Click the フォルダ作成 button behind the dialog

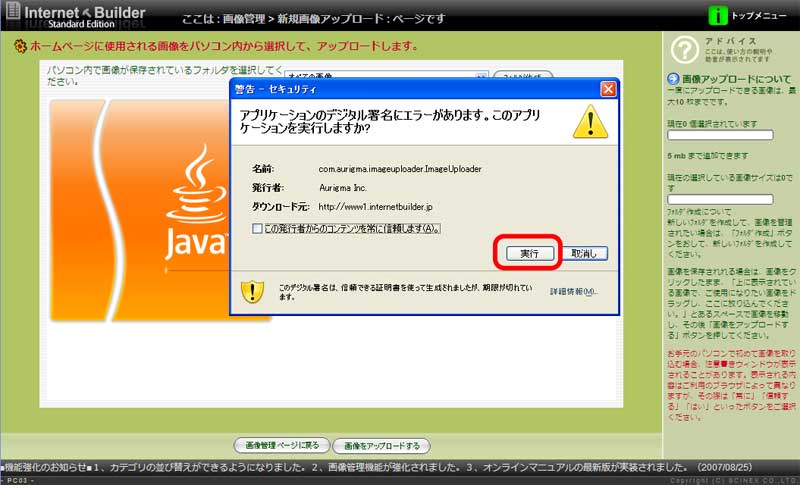pyautogui.click(x=522, y=76)
